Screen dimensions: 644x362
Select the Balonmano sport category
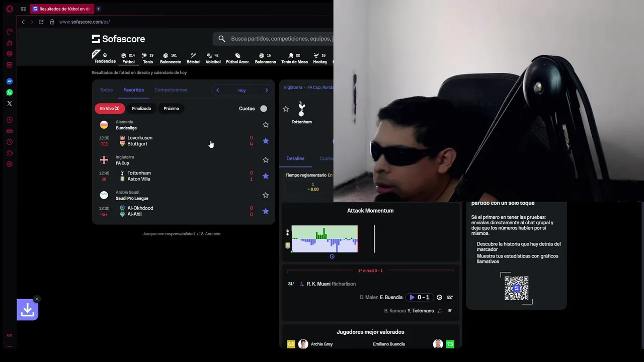[x=266, y=58]
